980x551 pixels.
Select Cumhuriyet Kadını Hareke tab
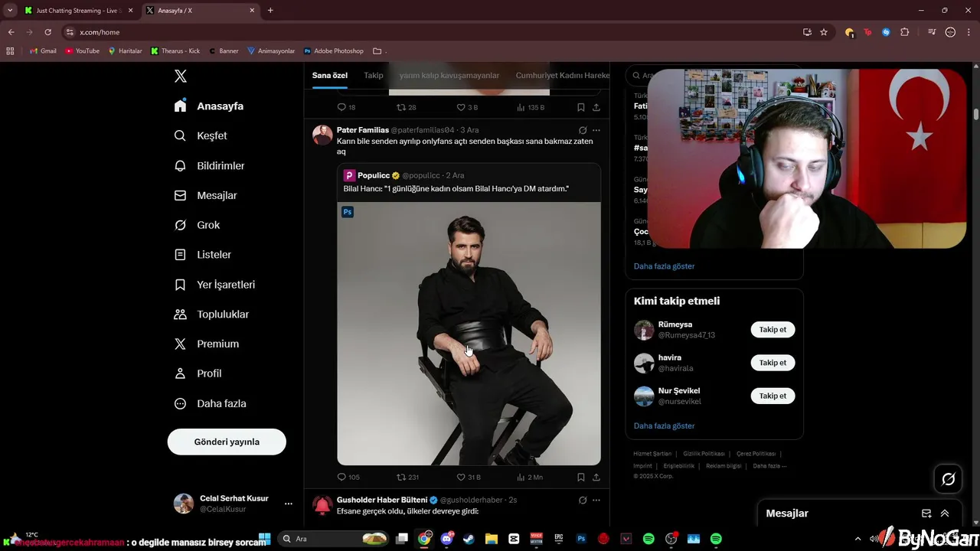tap(563, 75)
